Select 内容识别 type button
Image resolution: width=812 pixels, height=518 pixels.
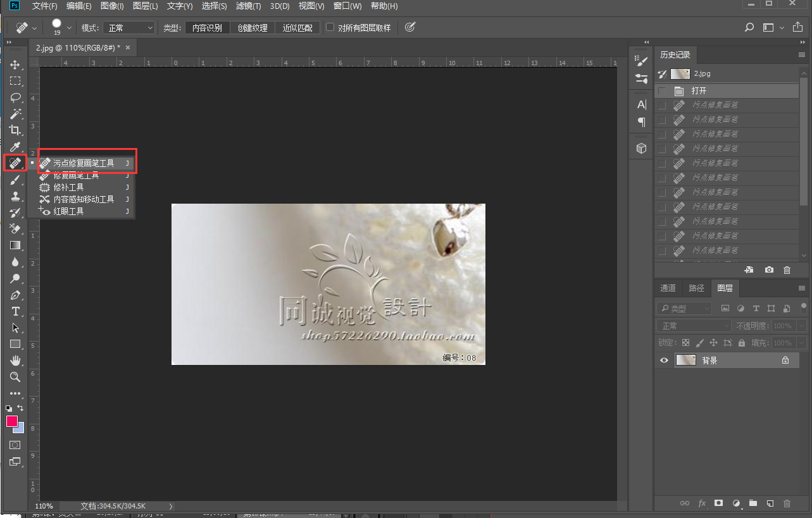[x=207, y=28]
